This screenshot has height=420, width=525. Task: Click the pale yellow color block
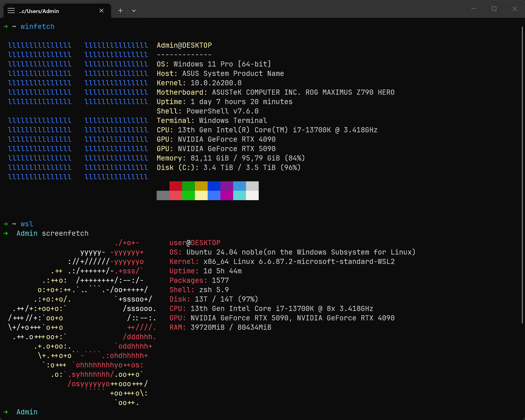(x=201, y=195)
